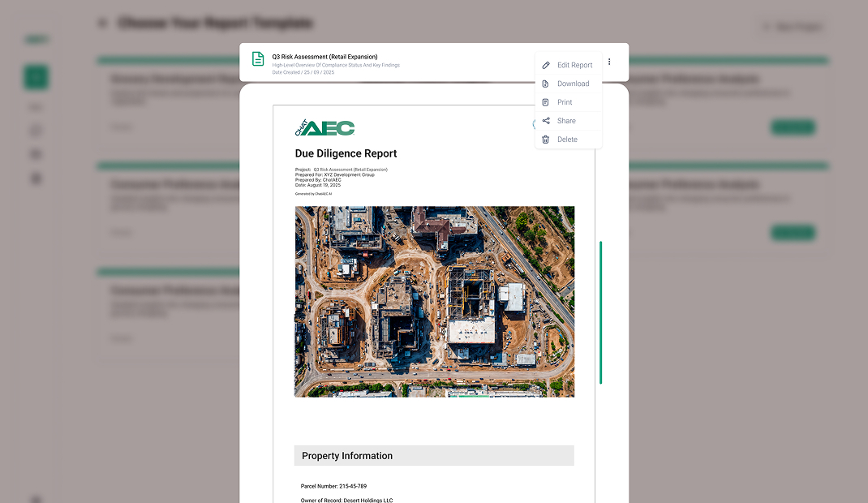Click the title 'Q3 Risk Assessment (Retail Expansion)'
Viewport: 868px width, 503px height.
325,57
